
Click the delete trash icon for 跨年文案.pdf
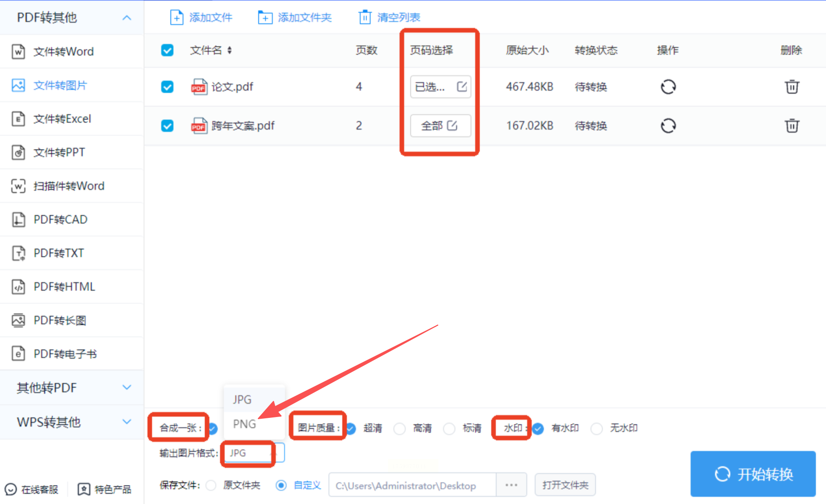tap(791, 126)
